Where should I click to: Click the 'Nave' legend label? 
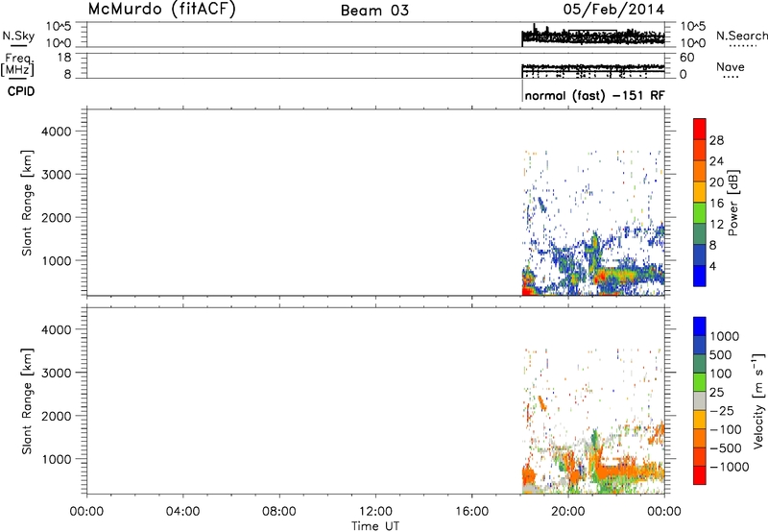[731, 67]
